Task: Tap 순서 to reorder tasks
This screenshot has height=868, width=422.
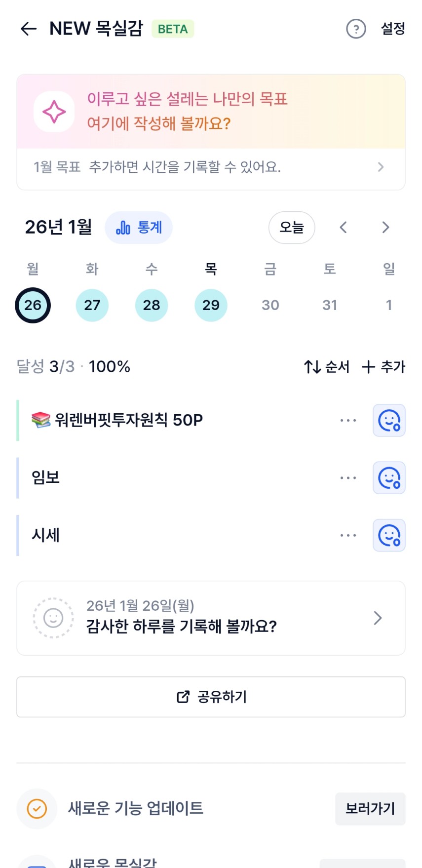Action: click(x=327, y=367)
